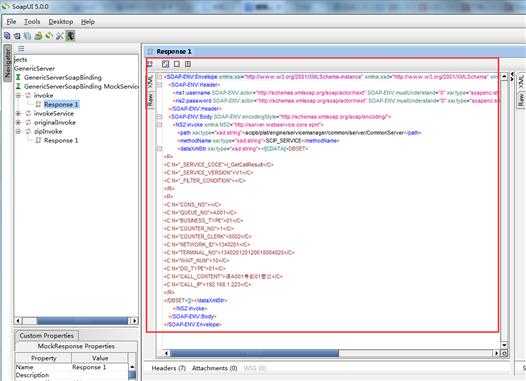
Task: Click the green interface icon beside GenericServerSoapBinding
Action: [18, 77]
